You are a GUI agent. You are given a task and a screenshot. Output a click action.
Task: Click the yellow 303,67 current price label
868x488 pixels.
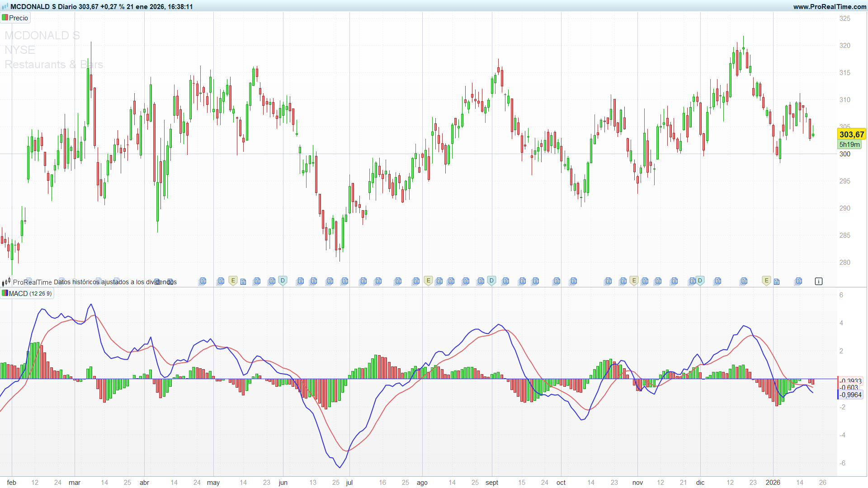tap(852, 134)
